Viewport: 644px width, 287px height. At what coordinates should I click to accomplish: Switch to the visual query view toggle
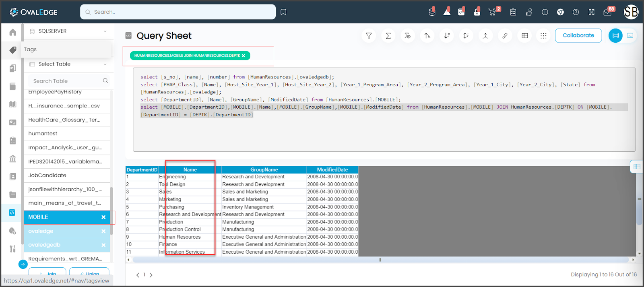[615, 35]
